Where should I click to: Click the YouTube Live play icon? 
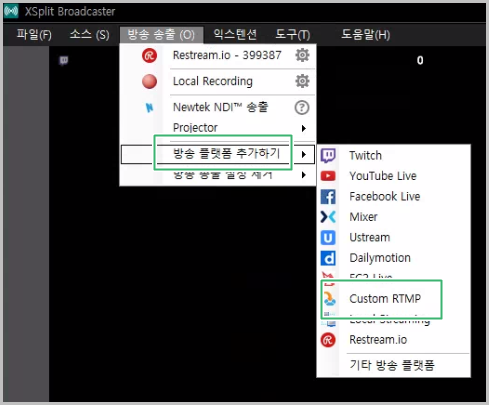point(328,176)
